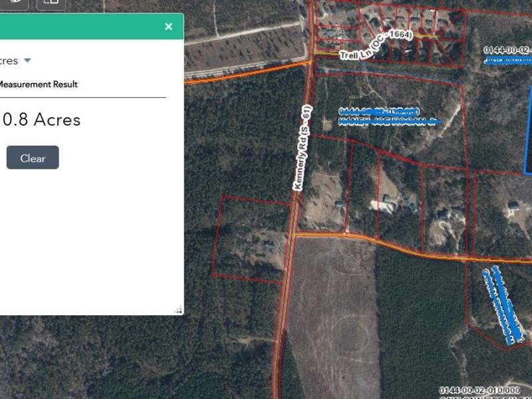Close the measurement panel with the X
The width and height of the screenshot is (532, 399).
tap(169, 27)
